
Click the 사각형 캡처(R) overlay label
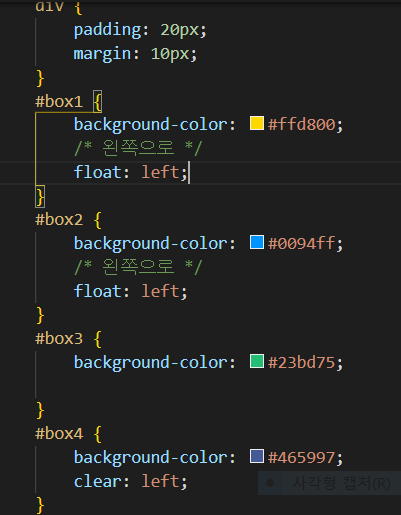tap(341, 483)
